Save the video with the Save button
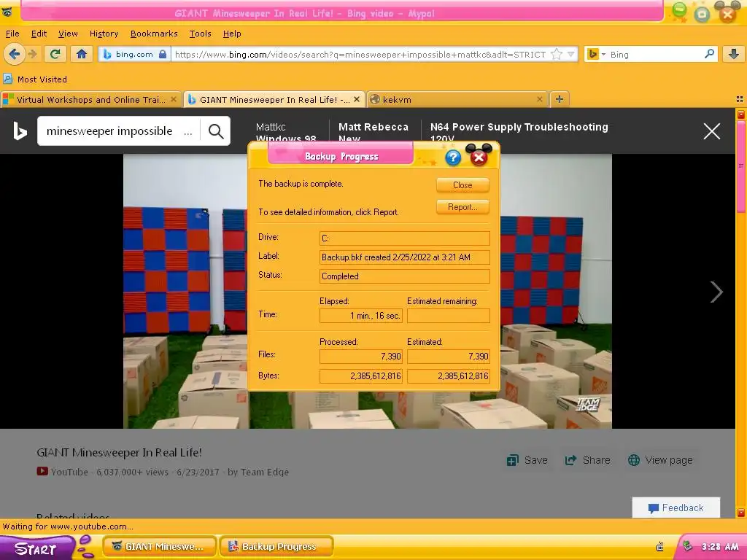 [527, 460]
